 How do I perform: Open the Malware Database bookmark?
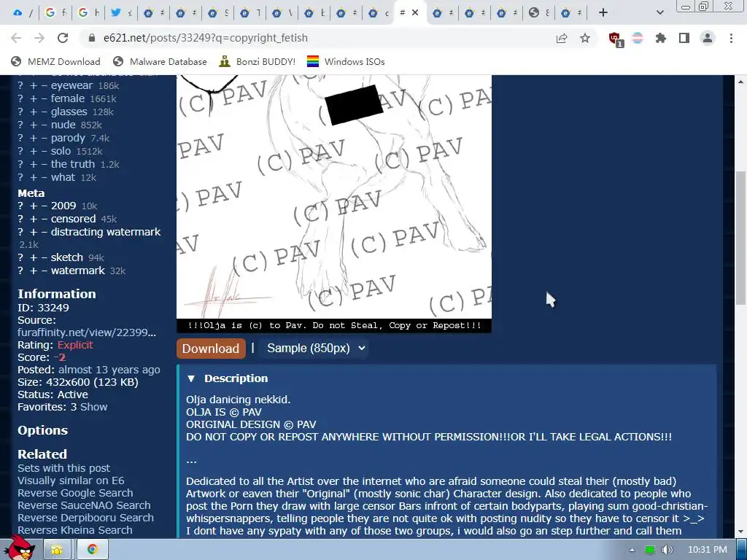tap(160, 62)
